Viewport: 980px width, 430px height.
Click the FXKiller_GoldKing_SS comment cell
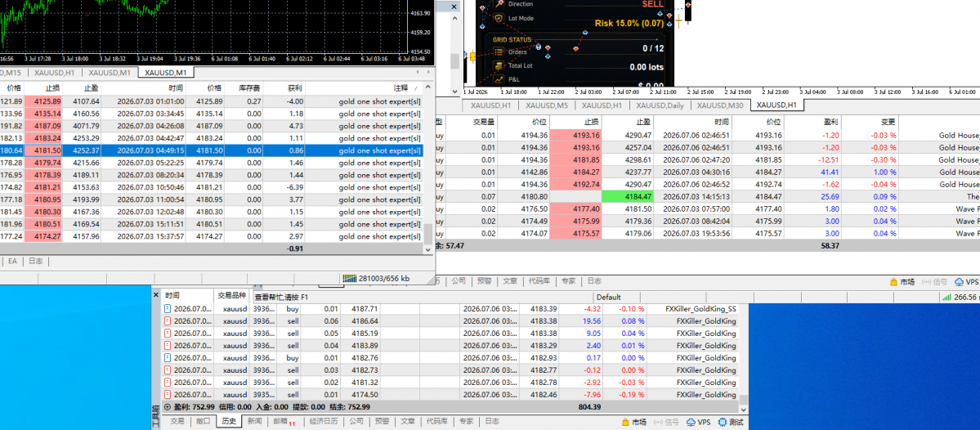tap(694, 309)
